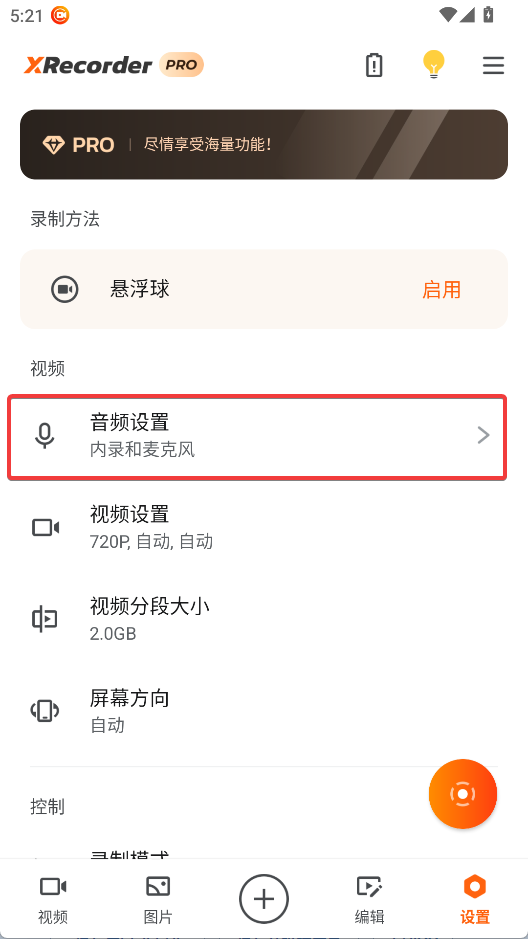Select the 设置 bottom tab

tap(475, 899)
